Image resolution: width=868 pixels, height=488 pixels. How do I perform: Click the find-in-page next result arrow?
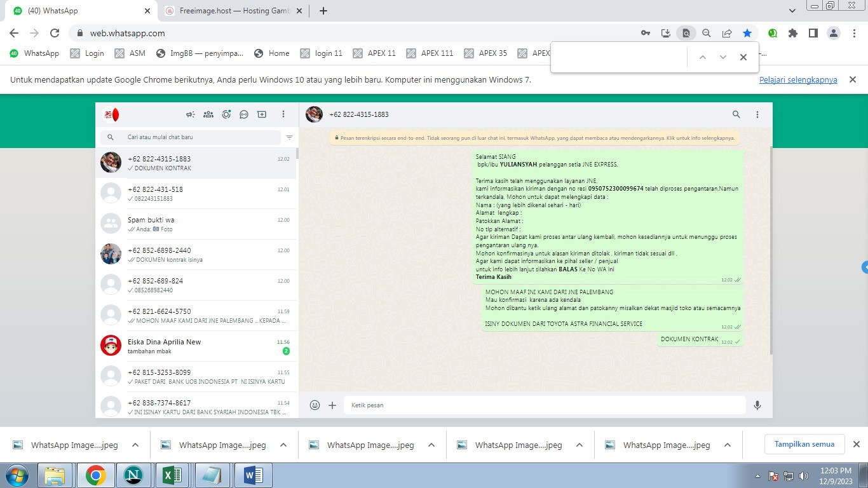coord(722,57)
